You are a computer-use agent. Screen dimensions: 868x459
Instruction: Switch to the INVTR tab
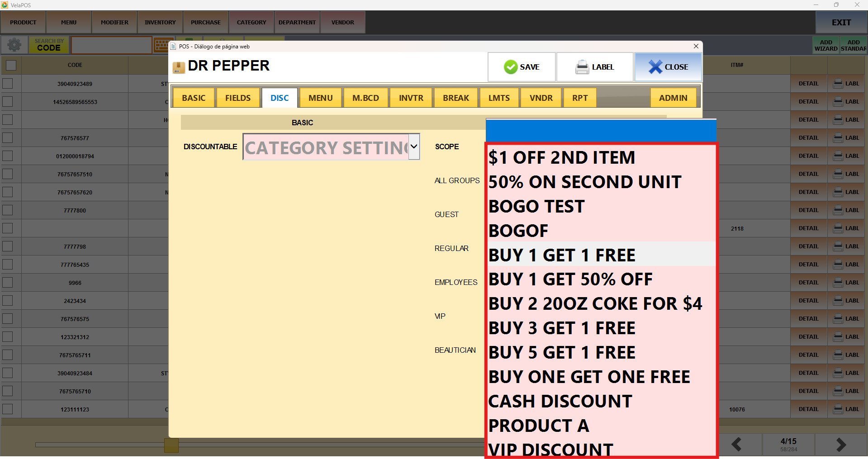click(x=411, y=98)
